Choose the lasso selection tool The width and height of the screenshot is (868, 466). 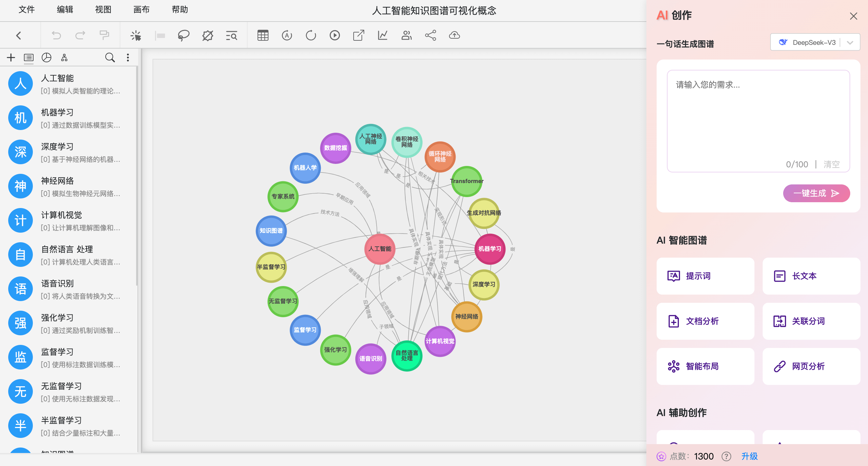click(184, 35)
